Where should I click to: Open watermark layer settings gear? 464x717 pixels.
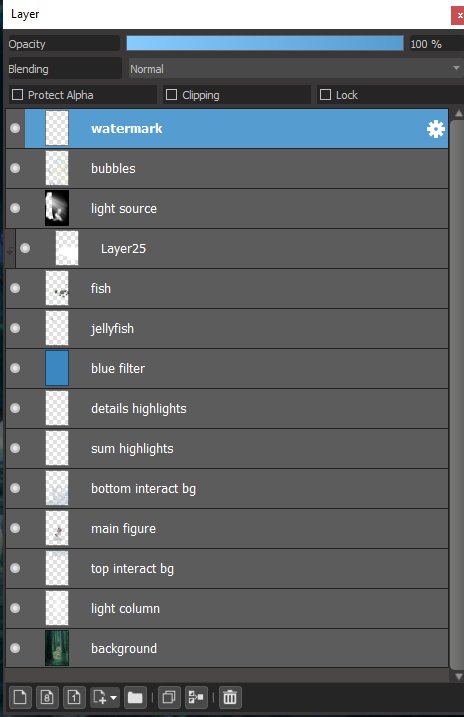tap(436, 129)
